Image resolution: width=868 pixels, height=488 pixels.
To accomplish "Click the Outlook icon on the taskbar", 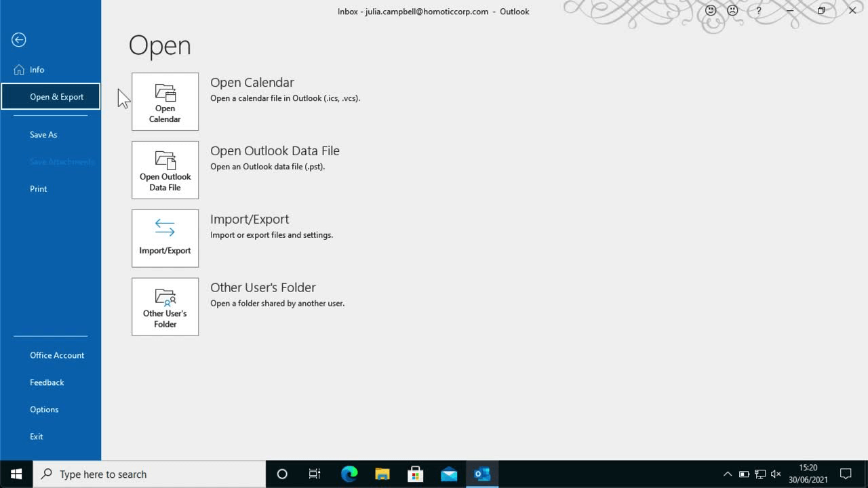I will pos(482,474).
